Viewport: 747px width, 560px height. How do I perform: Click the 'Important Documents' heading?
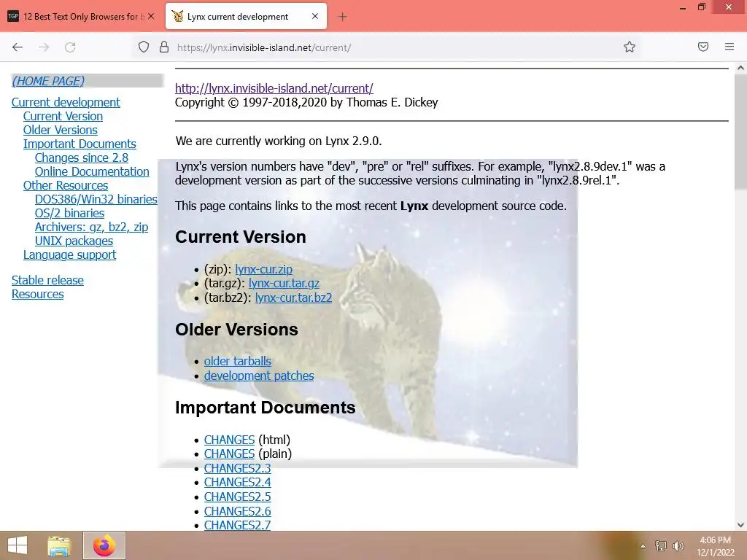[266, 408]
